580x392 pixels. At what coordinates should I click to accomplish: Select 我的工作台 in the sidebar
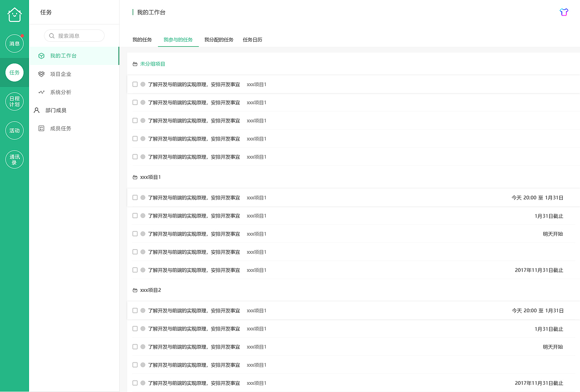click(74, 56)
